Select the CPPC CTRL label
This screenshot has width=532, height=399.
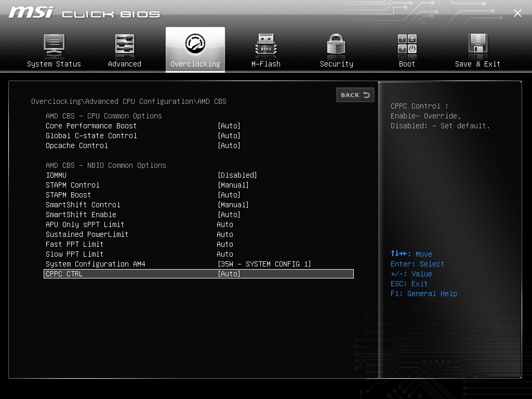point(64,274)
